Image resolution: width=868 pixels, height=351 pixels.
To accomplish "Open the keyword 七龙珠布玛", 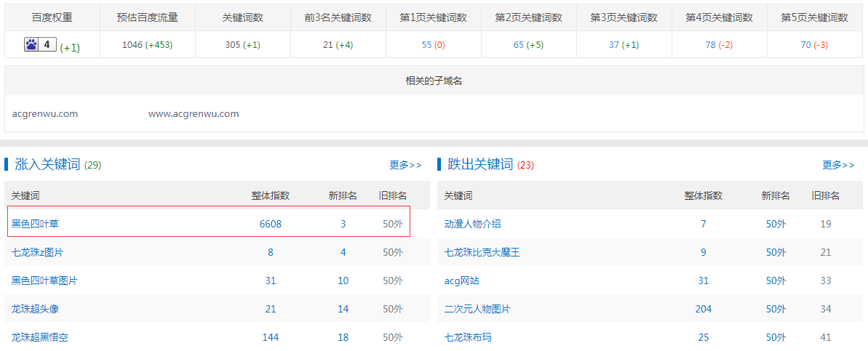I will (x=468, y=337).
